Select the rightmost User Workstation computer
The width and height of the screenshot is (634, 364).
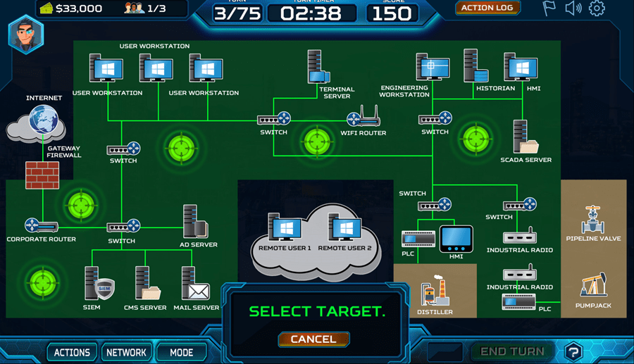tap(206, 68)
